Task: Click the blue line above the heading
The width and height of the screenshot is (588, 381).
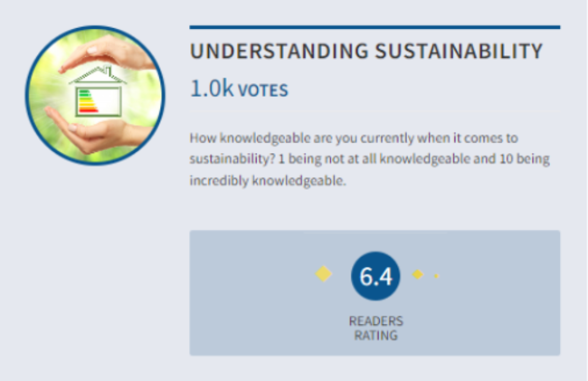Action: tap(375, 27)
